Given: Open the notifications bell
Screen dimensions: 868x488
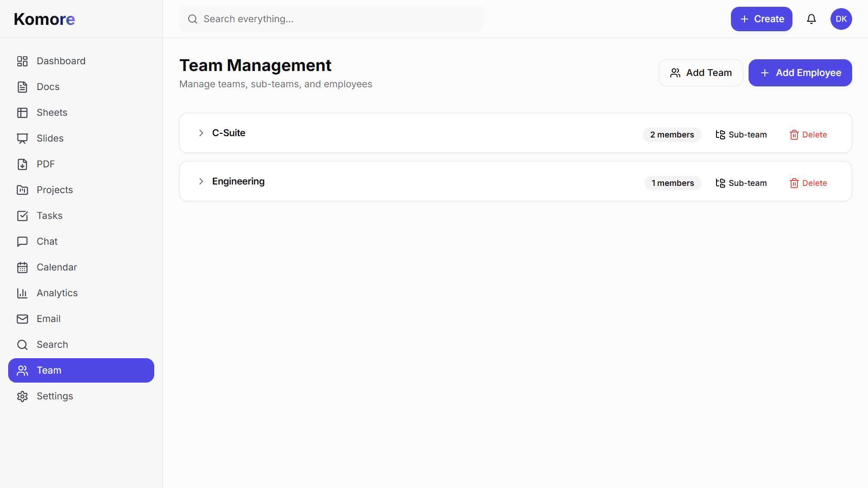Looking at the screenshot, I should click(x=811, y=19).
